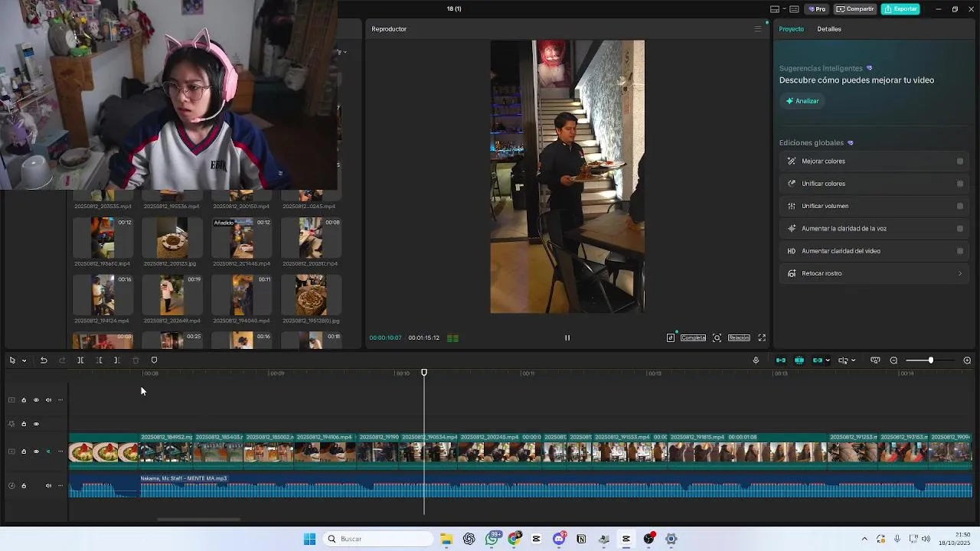Screen dimensions: 980x551
Task: Click the TikTok safe-zone icon in player
Action: click(x=671, y=337)
